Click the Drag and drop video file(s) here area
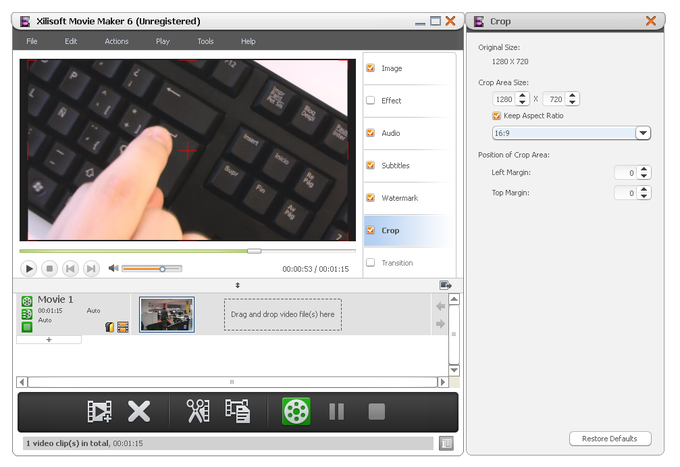 tap(283, 314)
